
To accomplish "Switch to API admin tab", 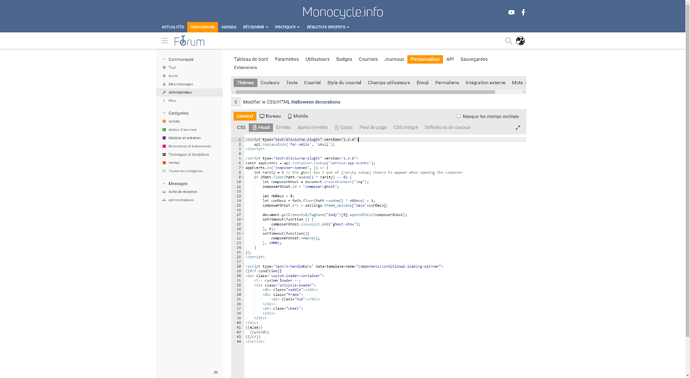I will (450, 59).
